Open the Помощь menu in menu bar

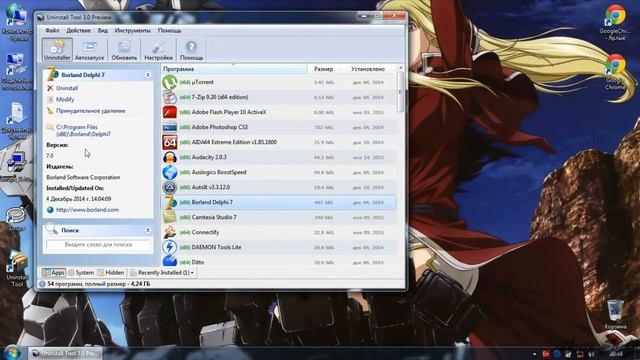click(x=169, y=31)
